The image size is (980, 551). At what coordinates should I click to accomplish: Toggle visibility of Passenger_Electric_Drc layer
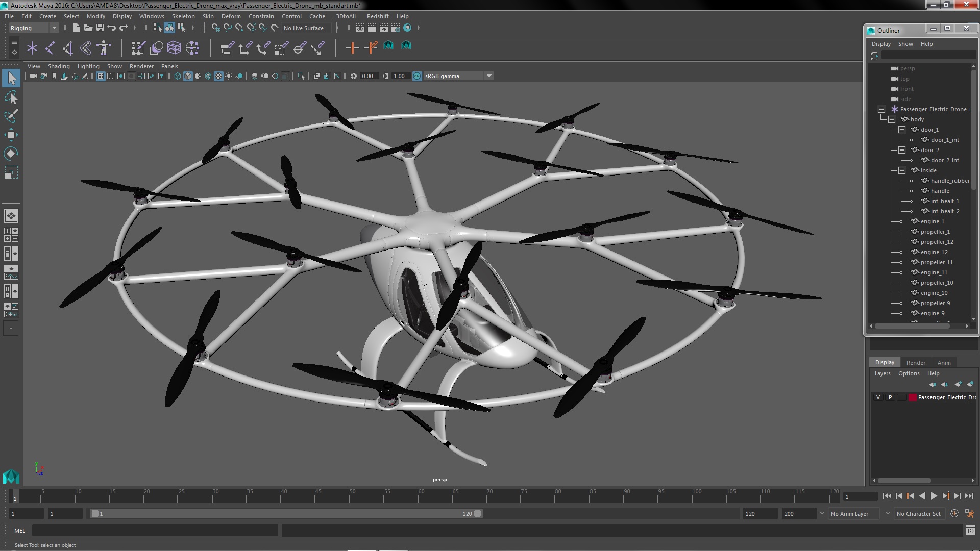coord(877,397)
